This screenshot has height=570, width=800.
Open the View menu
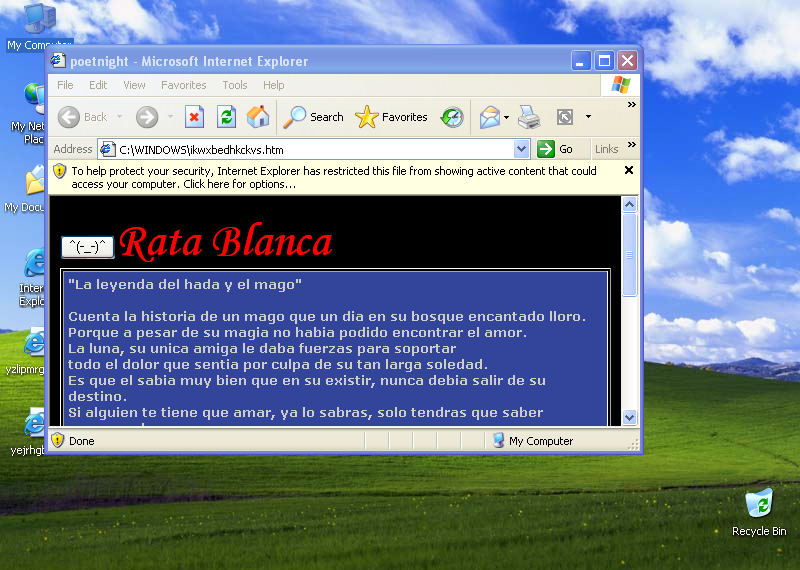point(134,85)
